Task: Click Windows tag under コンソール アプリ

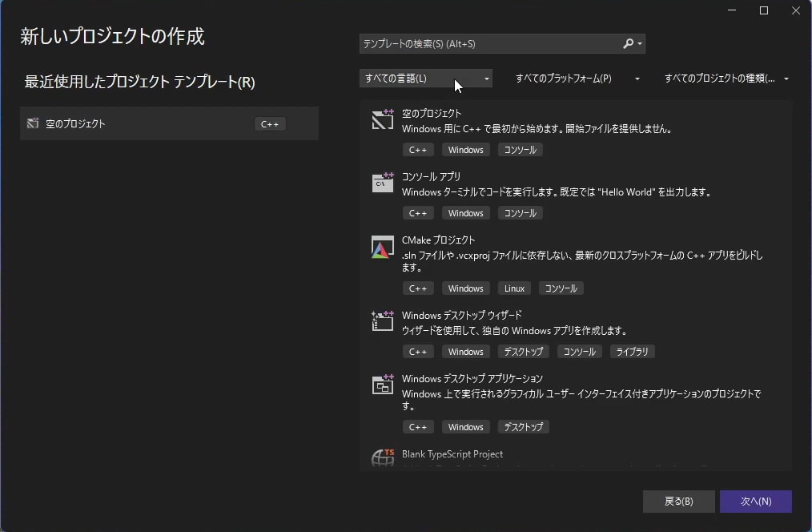Action: pos(465,213)
